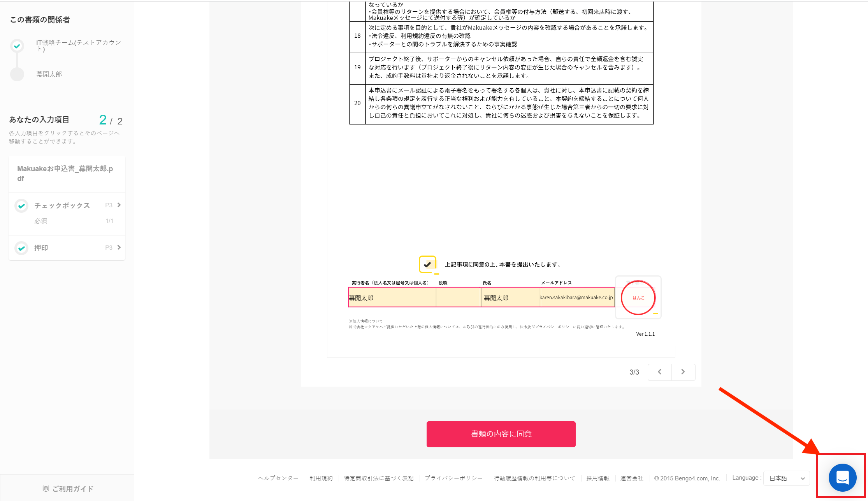The height and width of the screenshot is (501, 868).
Task: Open the 運営会社 footer link
Action: [632, 478]
